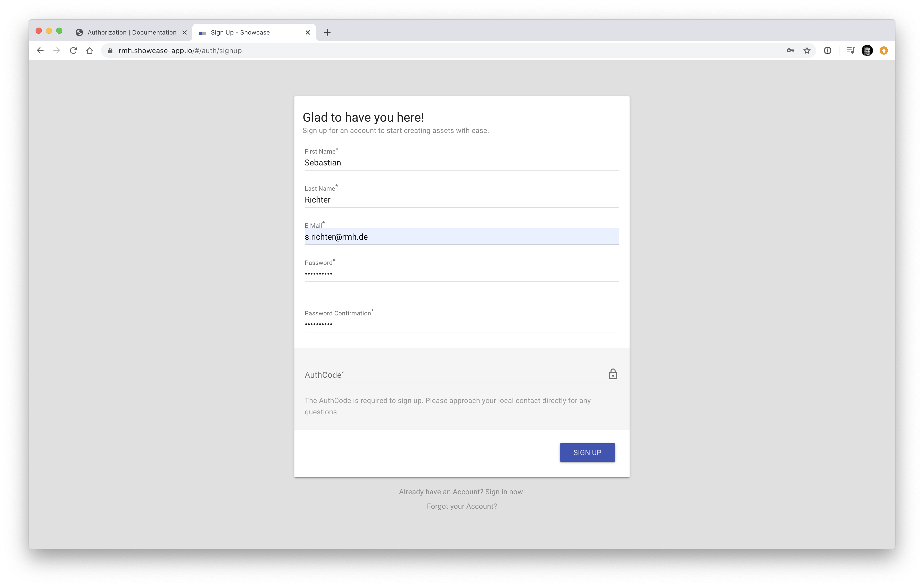The image size is (924, 587).
Task: Click the orange update arrow icon
Action: (884, 51)
